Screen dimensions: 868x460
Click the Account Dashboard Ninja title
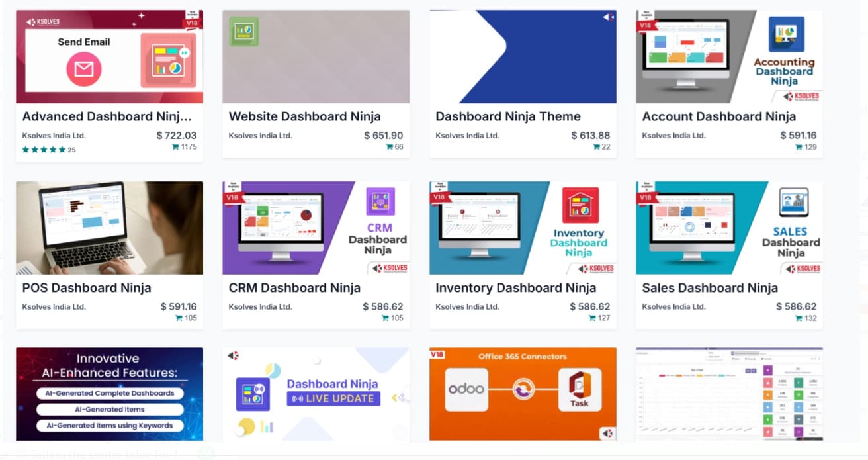click(x=719, y=116)
